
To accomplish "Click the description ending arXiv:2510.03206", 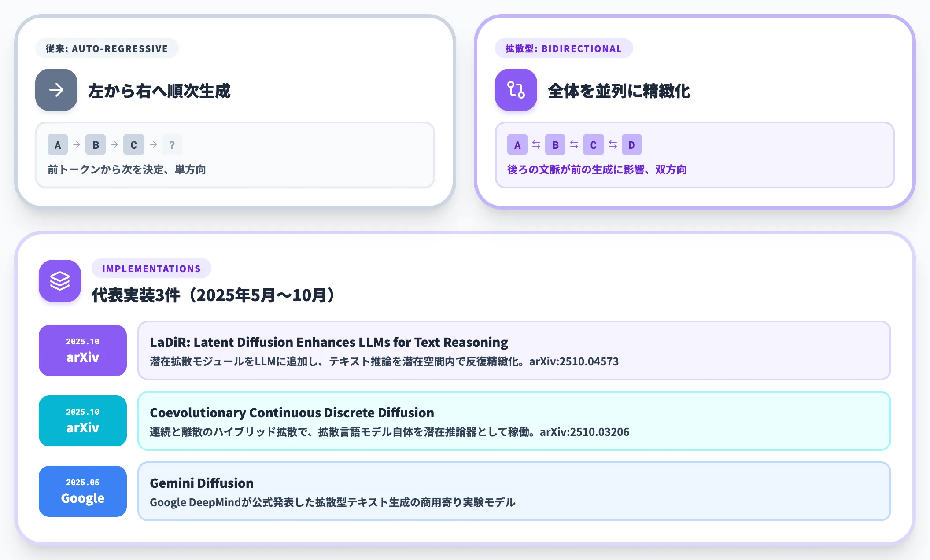I will [x=389, y=432].
